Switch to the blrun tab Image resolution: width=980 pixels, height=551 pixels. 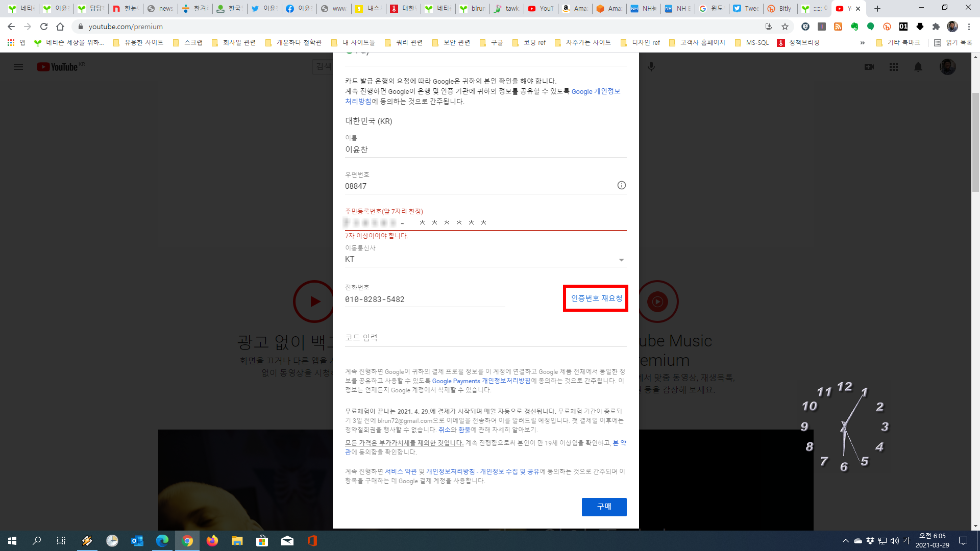pyautogui.click(x=472, y=9)
